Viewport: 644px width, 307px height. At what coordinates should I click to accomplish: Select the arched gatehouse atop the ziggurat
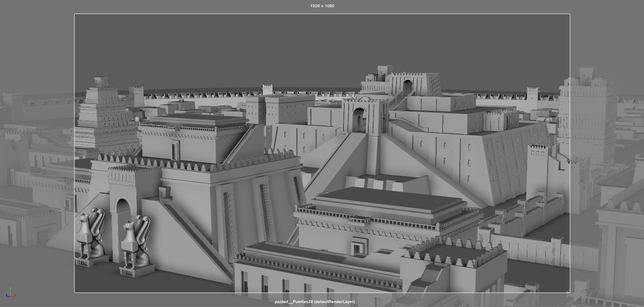coord(407,85)
